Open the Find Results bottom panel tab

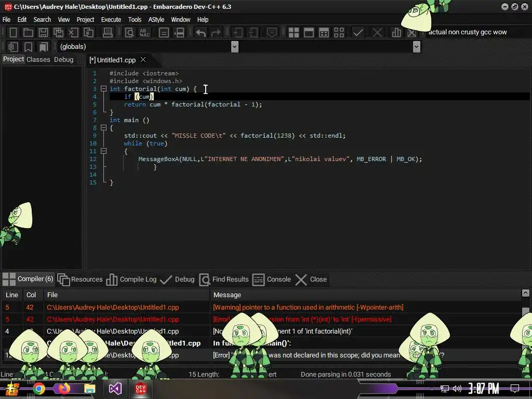pos(223,280)
